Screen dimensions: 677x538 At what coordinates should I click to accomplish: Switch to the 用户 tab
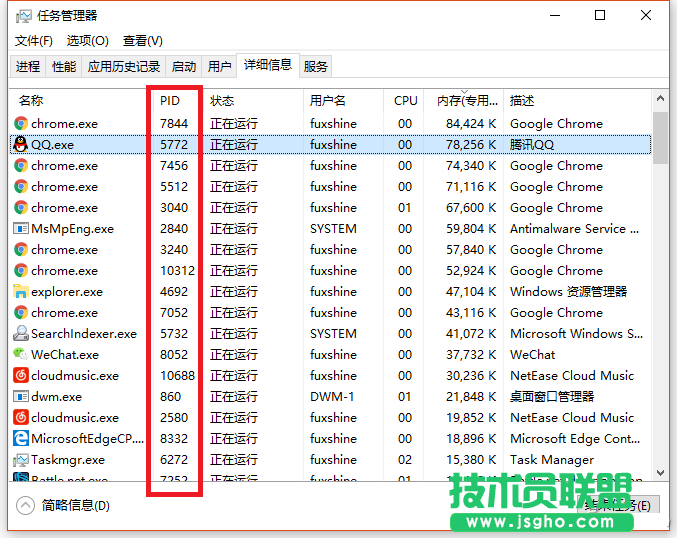coord(219,66)
